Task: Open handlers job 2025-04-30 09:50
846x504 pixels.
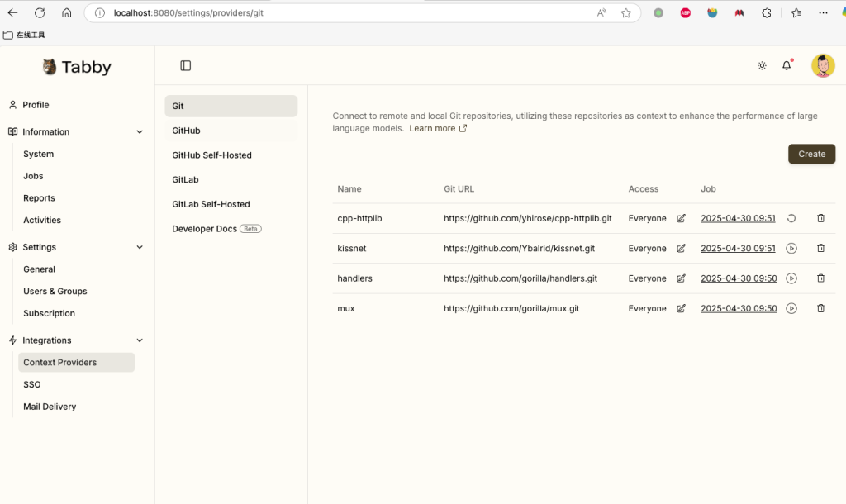Action: [x=739, y=278]
